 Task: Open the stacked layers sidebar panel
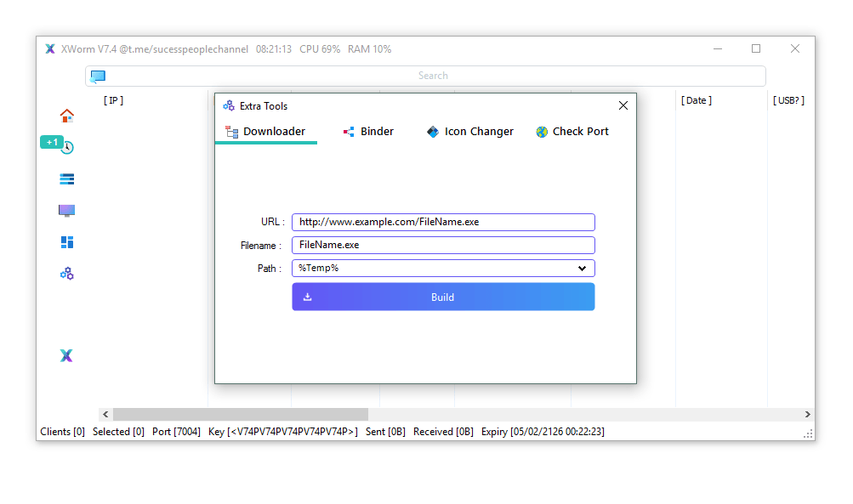click(66, 178)
